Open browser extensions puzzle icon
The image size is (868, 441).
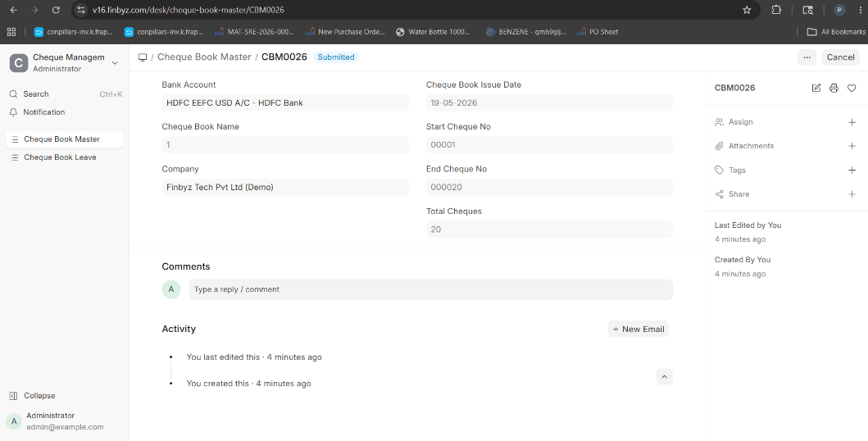[776, 10]
